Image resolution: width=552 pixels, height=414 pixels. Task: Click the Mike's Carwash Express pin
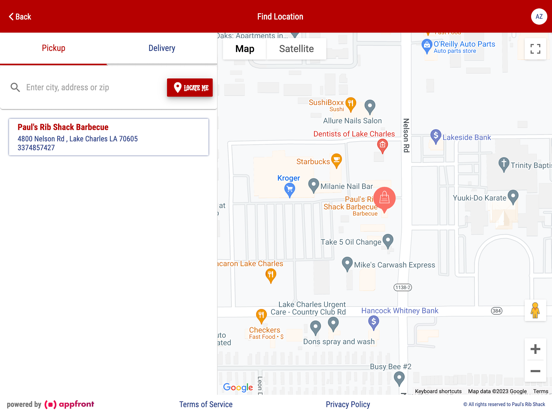tap(347, 264)
